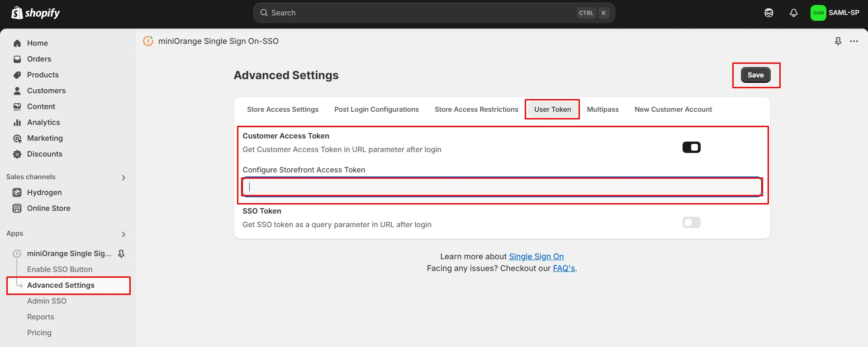This screenshot has width=868, height=347.
Task: Open the Sidekick assistant icon in top bar
Action: [x=769, y=13]
